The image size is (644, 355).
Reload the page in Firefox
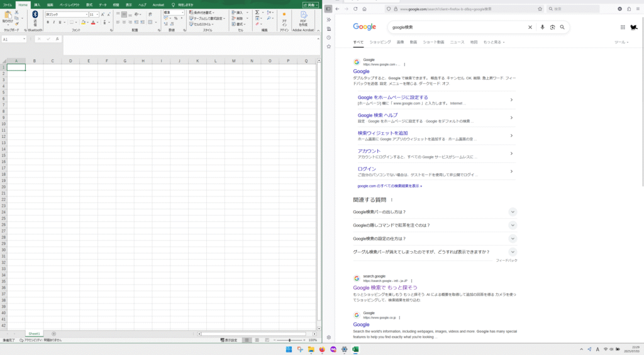point(355,9)
